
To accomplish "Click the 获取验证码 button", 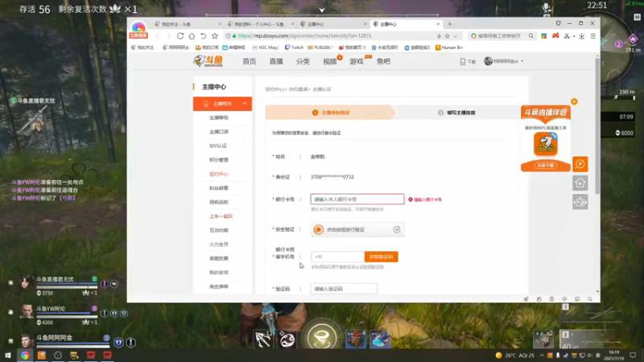I will pos(381,257).
